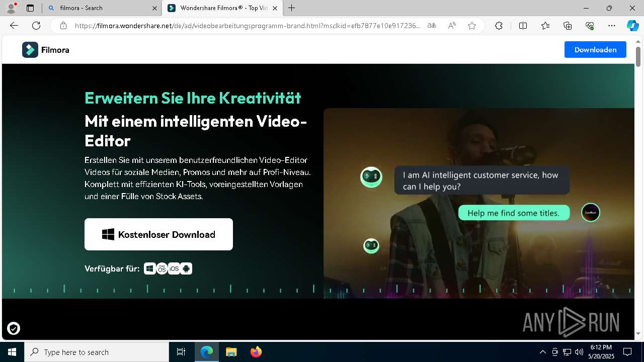644x362 pixels.
Task: Add page to favorites star icon
Action: (472, 26)
